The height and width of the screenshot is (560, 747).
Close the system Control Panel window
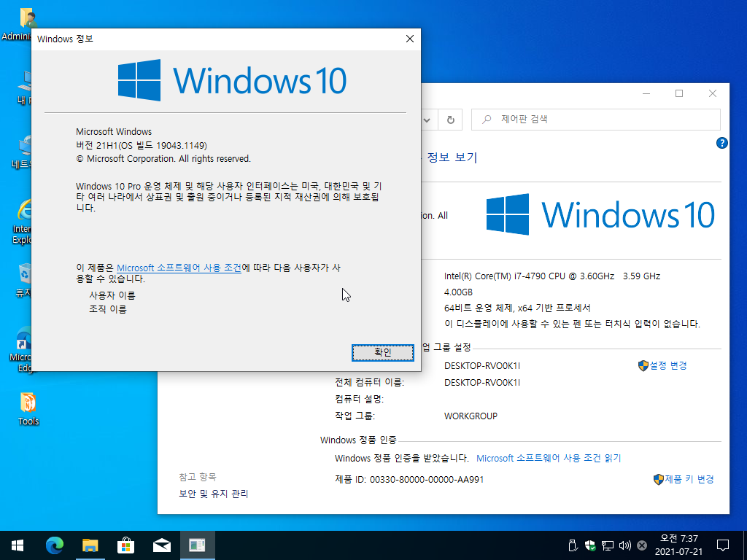(x=713, y=93)
